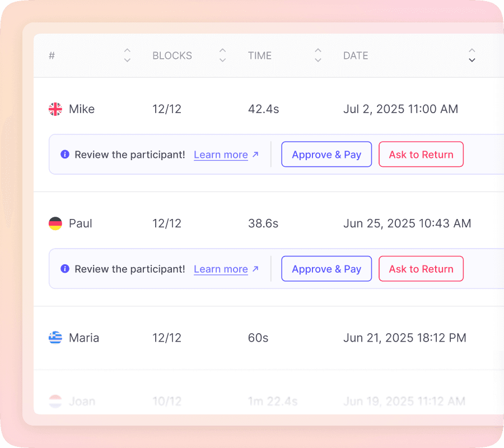Open the sort control on the TIME column
Image resolution: width=504 pixels, height=448 pixels.
[318, 55]
